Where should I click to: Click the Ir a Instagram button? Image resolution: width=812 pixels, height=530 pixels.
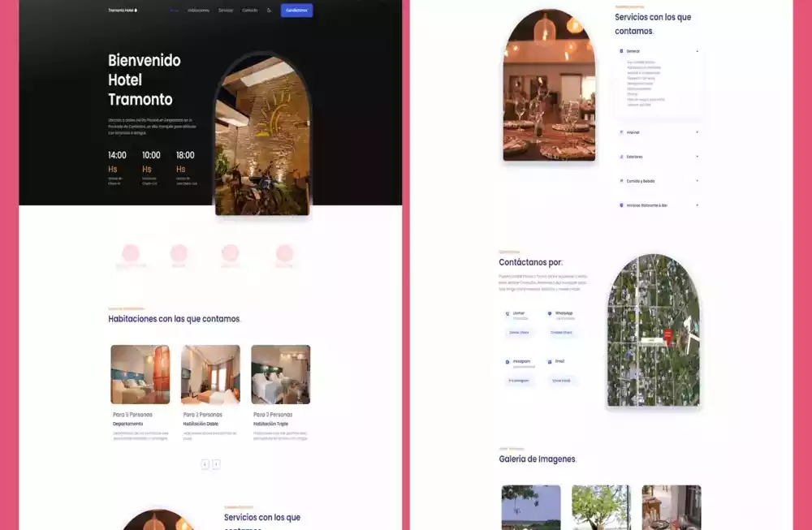(519, 381)
